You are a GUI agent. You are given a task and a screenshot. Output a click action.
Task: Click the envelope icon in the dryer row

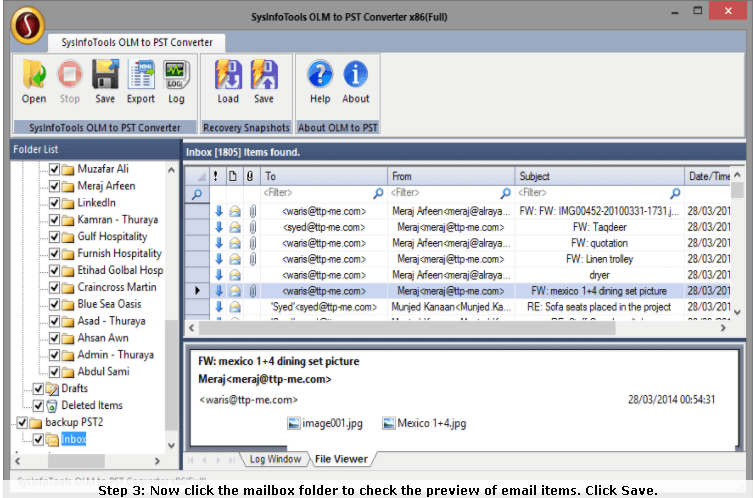click(235, 275)
